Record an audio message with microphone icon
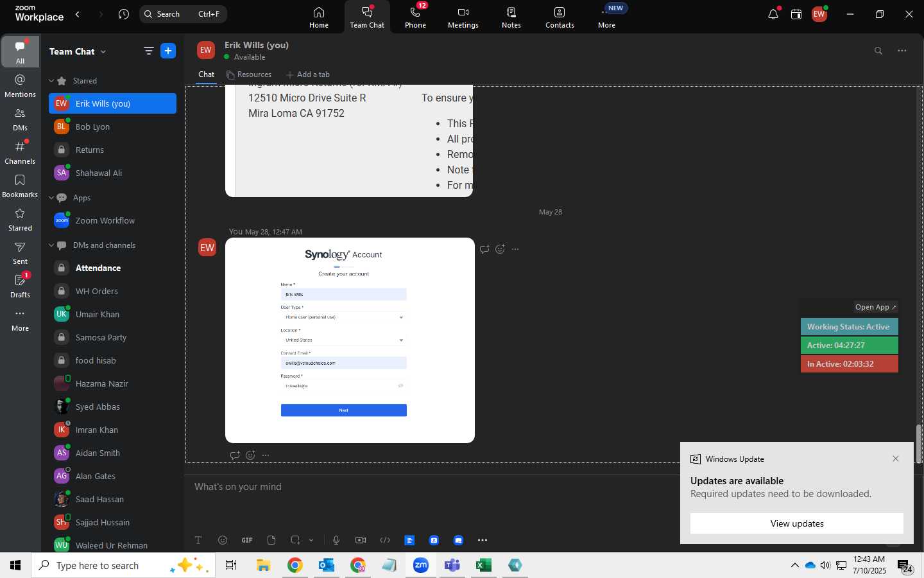 (x=336, y=540)
